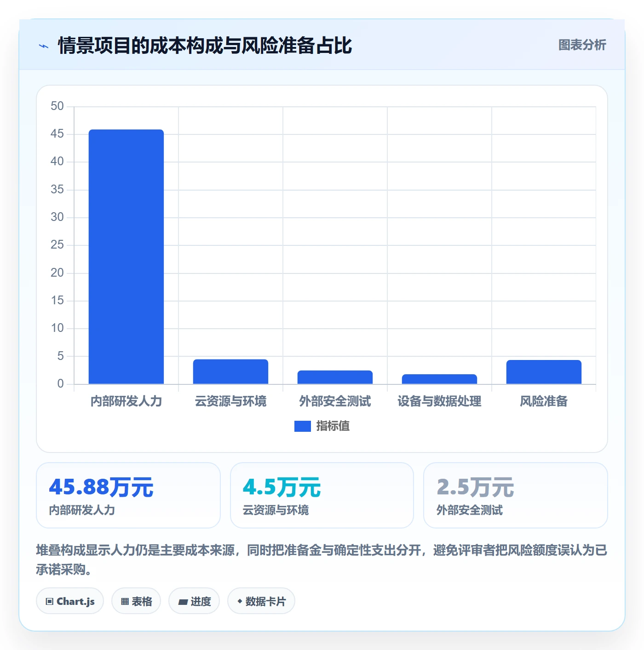Click the 内部研发人力 bar in chart
The width and height of the screenshot is (644, 650).
click(x=126, y=256)
